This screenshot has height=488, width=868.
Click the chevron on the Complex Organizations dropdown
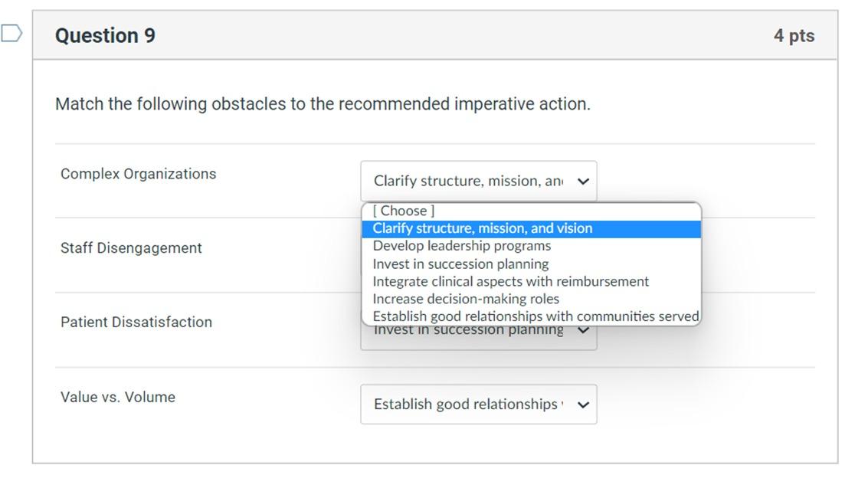[x=583, y=181]
